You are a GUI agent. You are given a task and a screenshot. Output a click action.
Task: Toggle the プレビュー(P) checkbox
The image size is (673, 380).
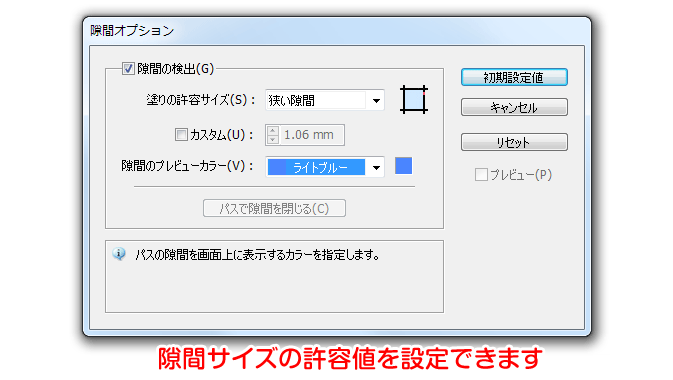(x=481, y=175)
